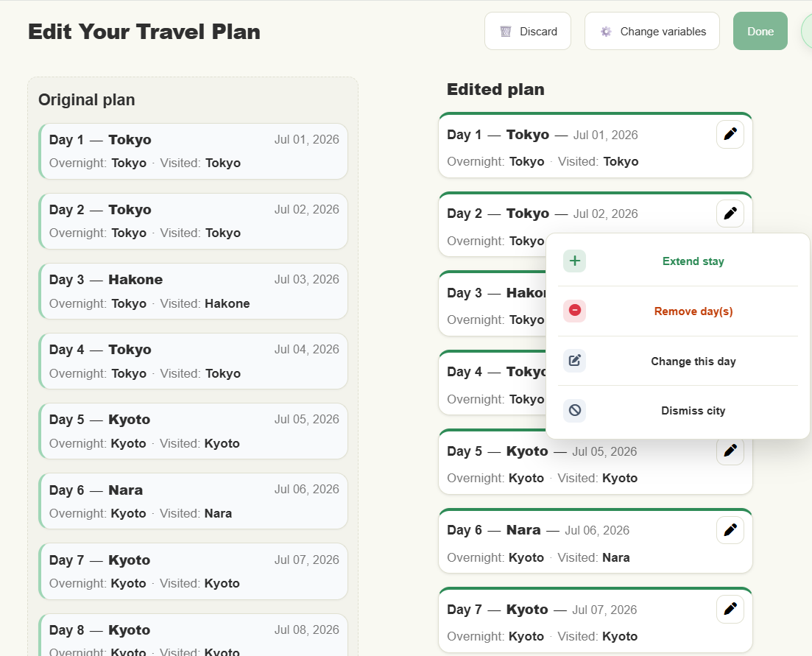Click the Day 8 Kyoto card in Original plan
This screenshot has height=656, width=812.
coord(193,635)
